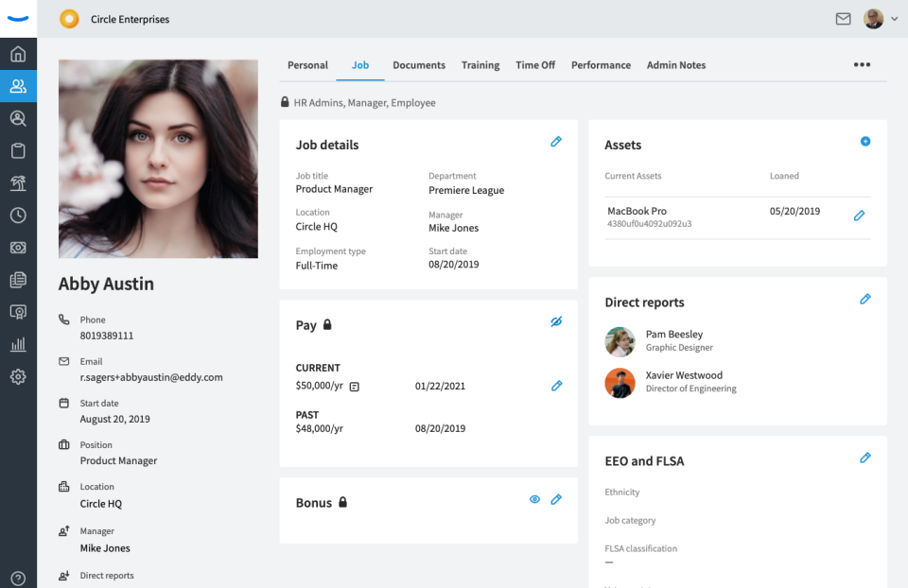Open the overflow menu with three dots

(862, 64)
